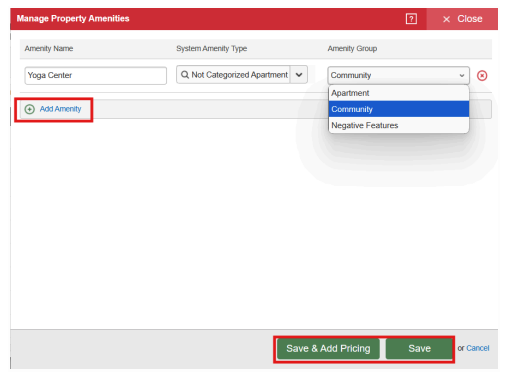Click the Not Categorized Apartment field text

[239, 75]
